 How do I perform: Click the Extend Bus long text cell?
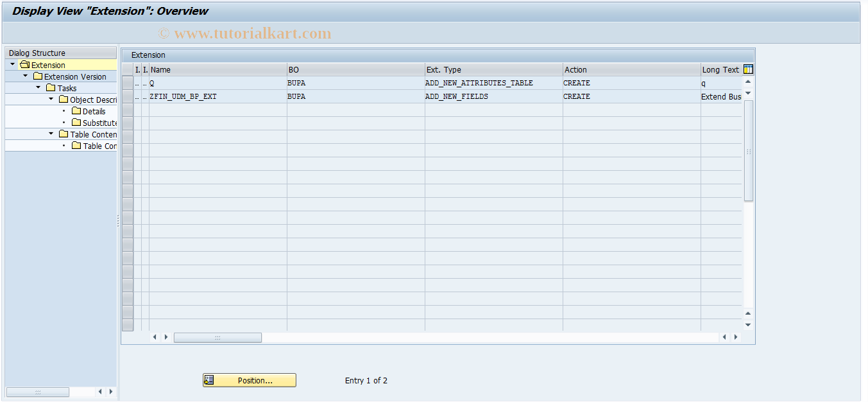(x=721, y=96)
